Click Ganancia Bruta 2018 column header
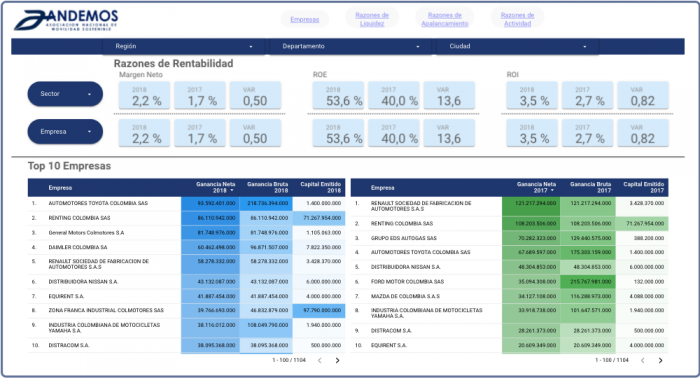This screenshot has width=700, height=378. (267, 187)
